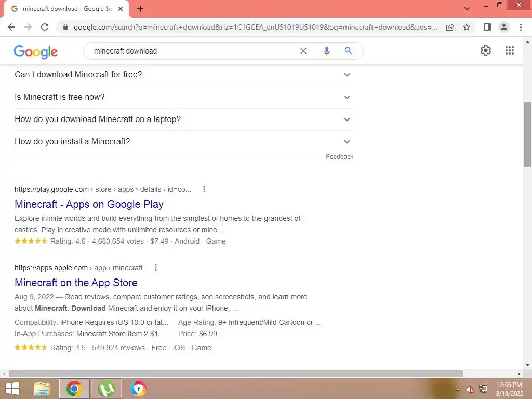Click 'Compatibility: iPhone Requires iOS 10.0' text
Viewport: 532px width, 399px height.
pos(91,322)
